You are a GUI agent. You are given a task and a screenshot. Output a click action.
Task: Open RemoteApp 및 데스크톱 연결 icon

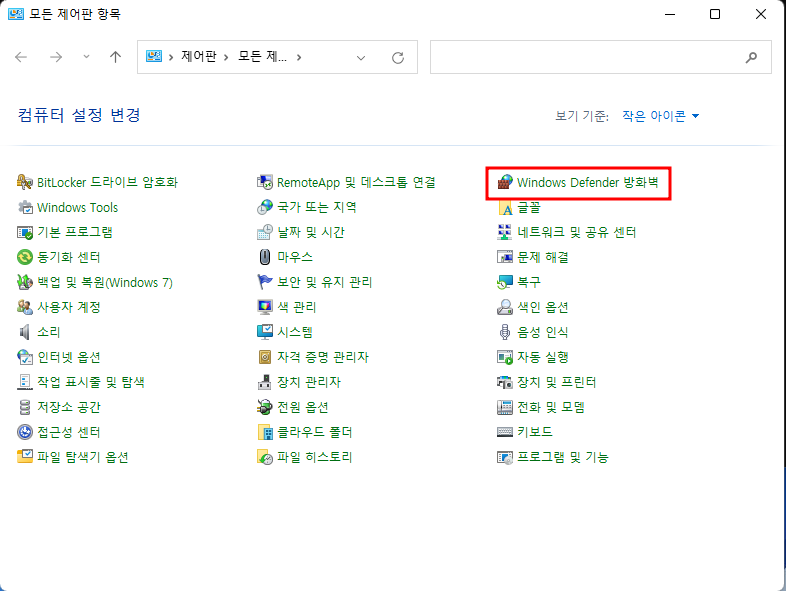pos(265,182)
